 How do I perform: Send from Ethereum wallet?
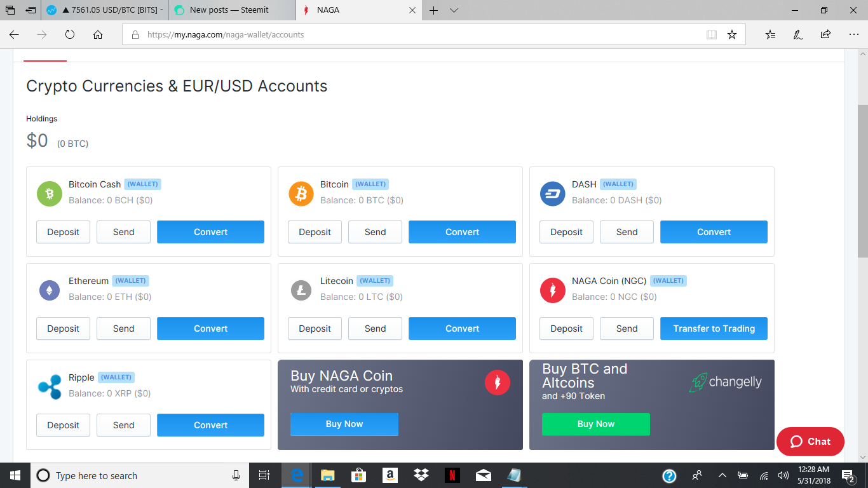click(123, 329)
